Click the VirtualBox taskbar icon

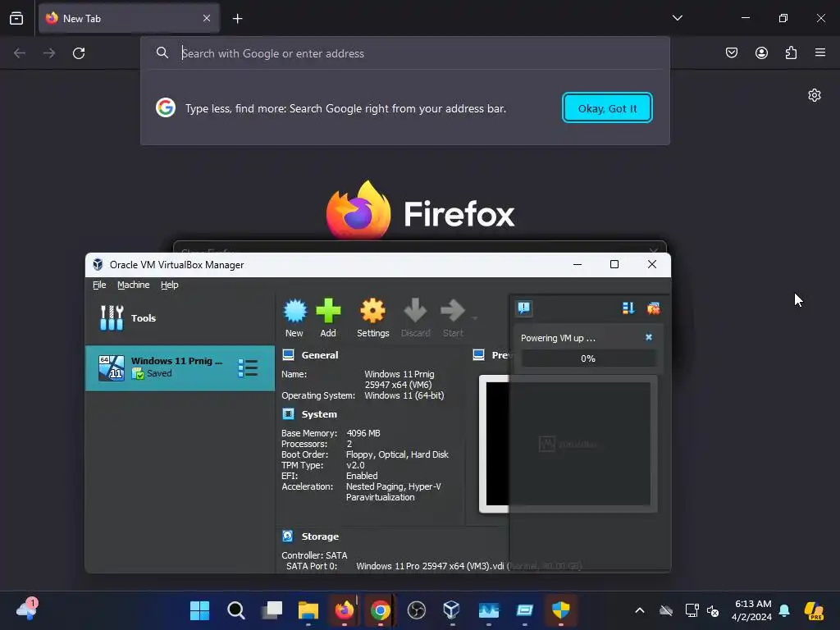pyautogui.click(x=452, y=610)
